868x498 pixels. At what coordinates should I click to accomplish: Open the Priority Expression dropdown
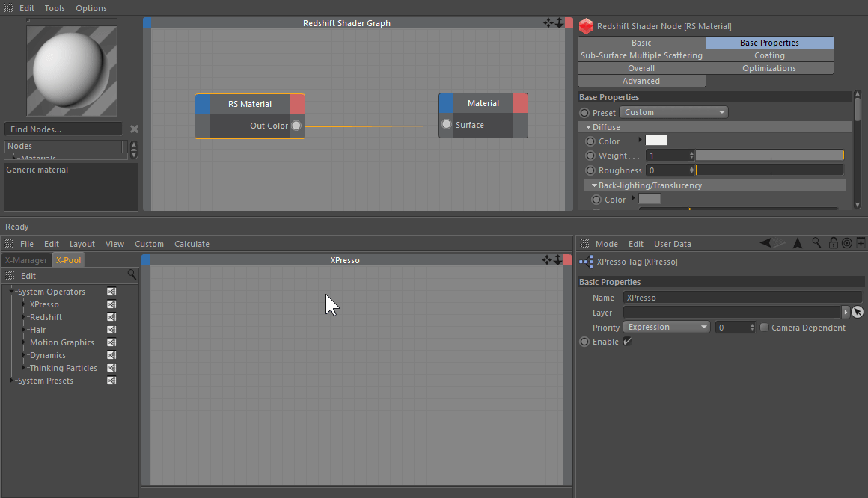pyautogui.click(x=667, y=327)
